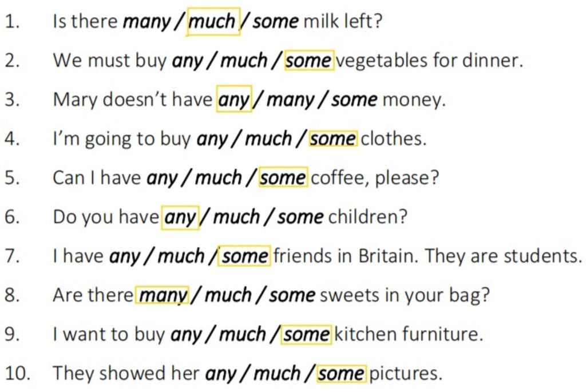Pick 'any' in sentence 2 about dinner
The height and width of the screenshot is (392, 586).
coord(187,61)
